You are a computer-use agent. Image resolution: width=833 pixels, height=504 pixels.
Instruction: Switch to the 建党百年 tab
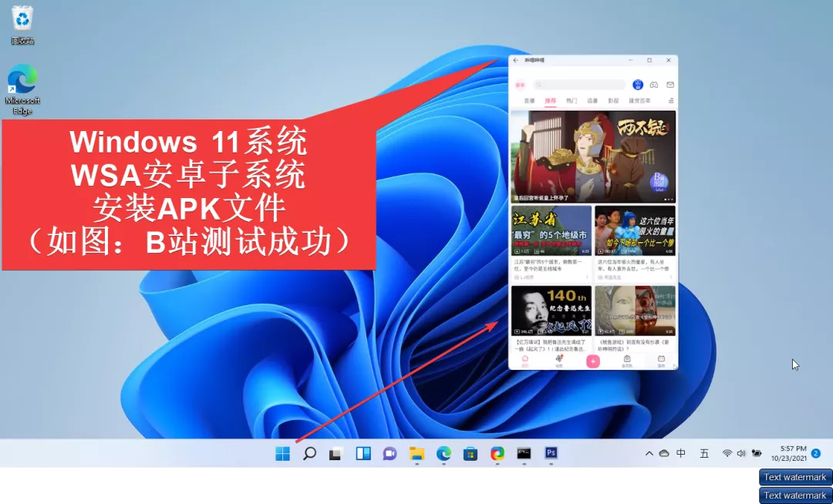639,101
